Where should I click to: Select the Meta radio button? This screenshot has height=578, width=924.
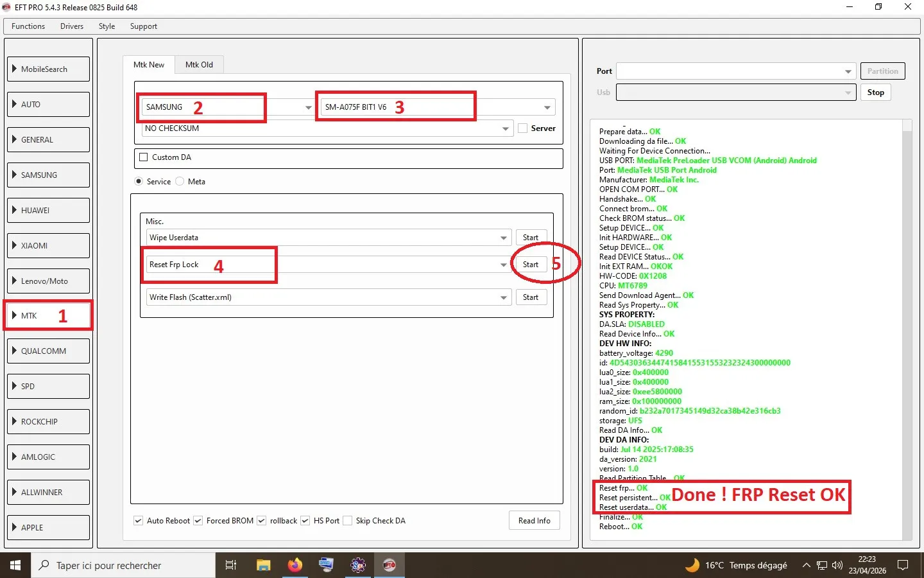[x=180, y=182]
